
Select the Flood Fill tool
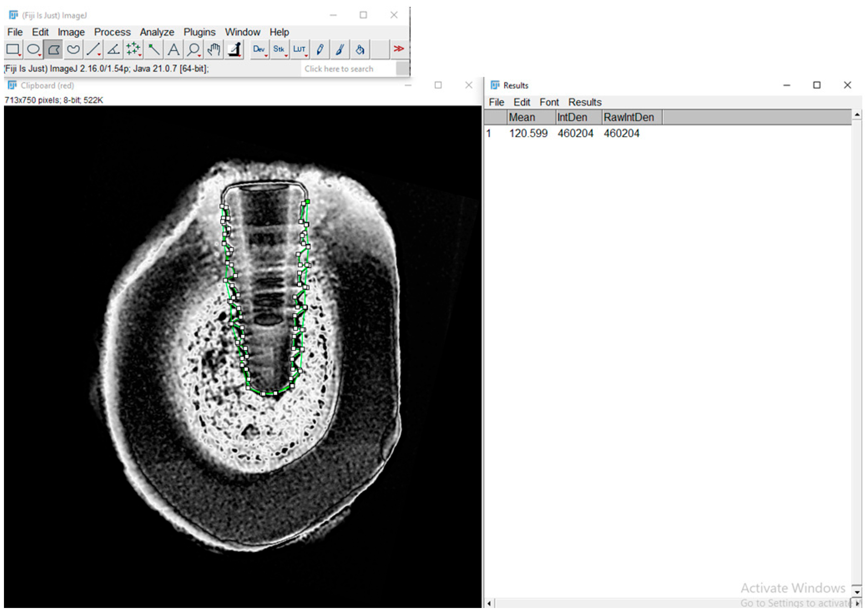coord(359,49)
